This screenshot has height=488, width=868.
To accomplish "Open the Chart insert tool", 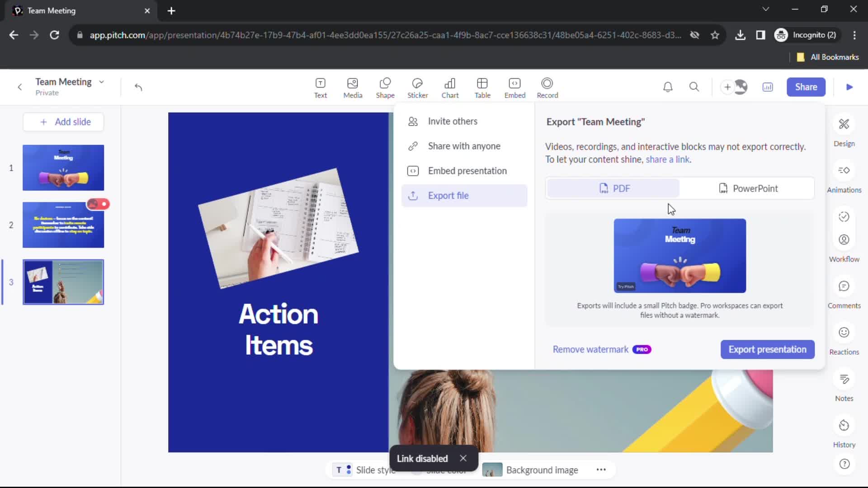I will (x=450, y=86).
